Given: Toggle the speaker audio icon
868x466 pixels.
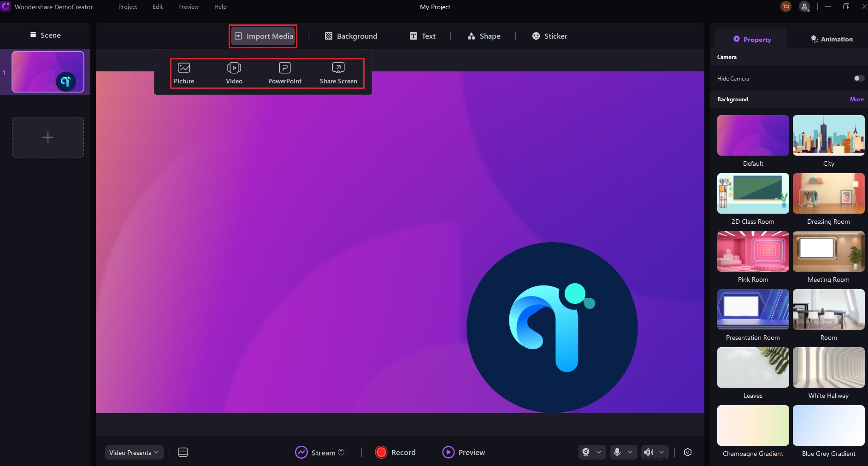Looking at the screenshot, I should coord(649,452).
